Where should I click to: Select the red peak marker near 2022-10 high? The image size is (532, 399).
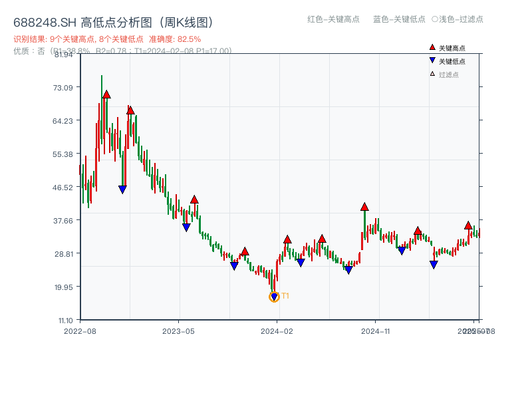(106, 95)
